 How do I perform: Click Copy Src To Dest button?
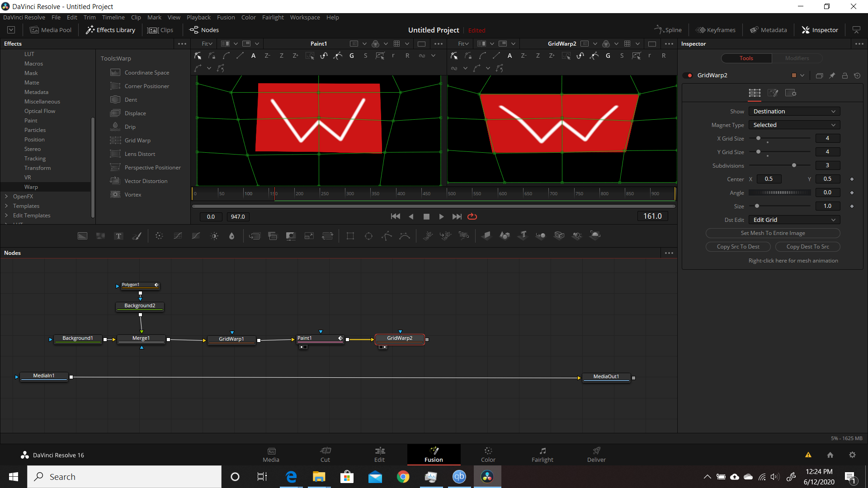(738, 247)
